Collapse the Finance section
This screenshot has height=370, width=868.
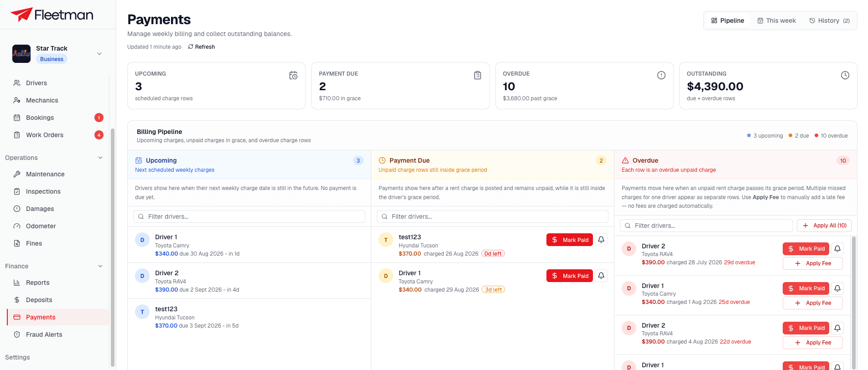coord(100,266)
